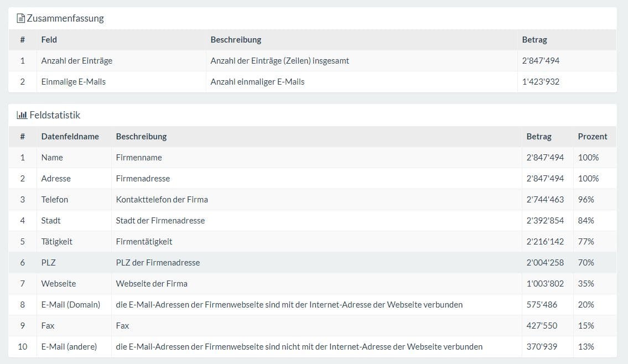Screen dimensions: 628x364
Task: Click the 'Stadt der Firmenadresse' description
Action: [x=160, y=220]
